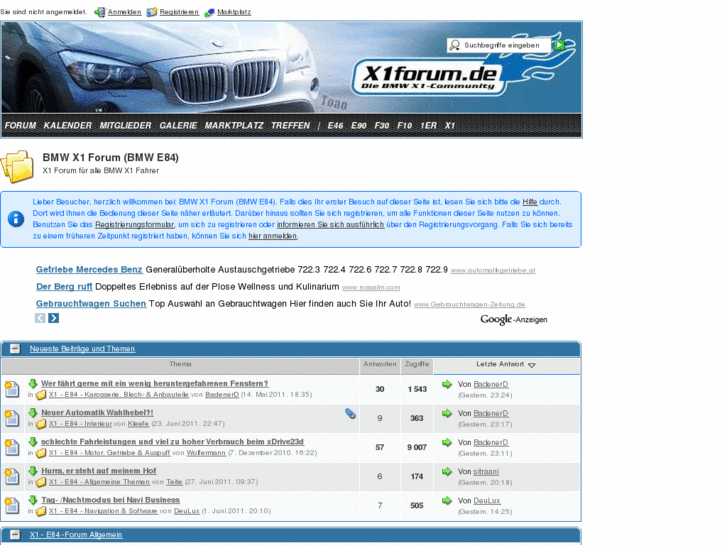Go to last reply arrow by sitraani
The height and width of the screenshot is (545, 727).
pyautogui.click(x=446, y=471)
